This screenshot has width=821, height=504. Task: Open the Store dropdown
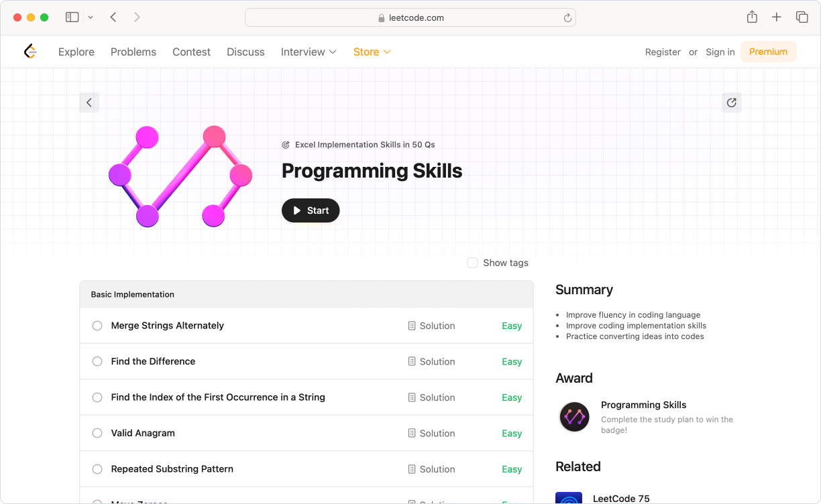[372, 52]
